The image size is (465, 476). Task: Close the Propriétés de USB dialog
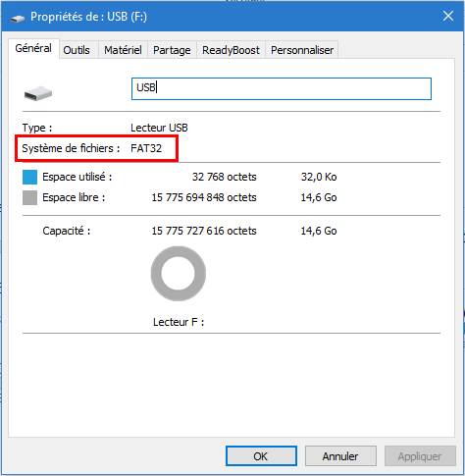pyautogui.click(x=448, y=16)
